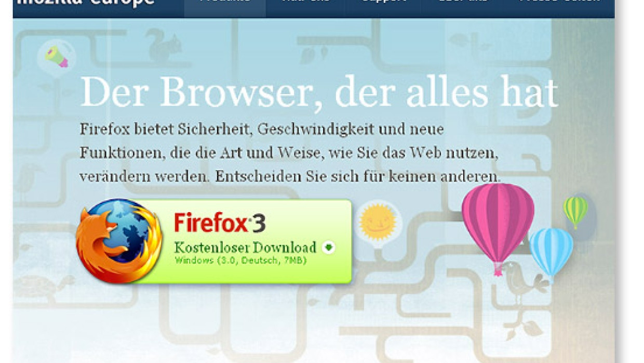Go to the mozilla Europe home logo

pyautogui.click(x=86, y=2)
